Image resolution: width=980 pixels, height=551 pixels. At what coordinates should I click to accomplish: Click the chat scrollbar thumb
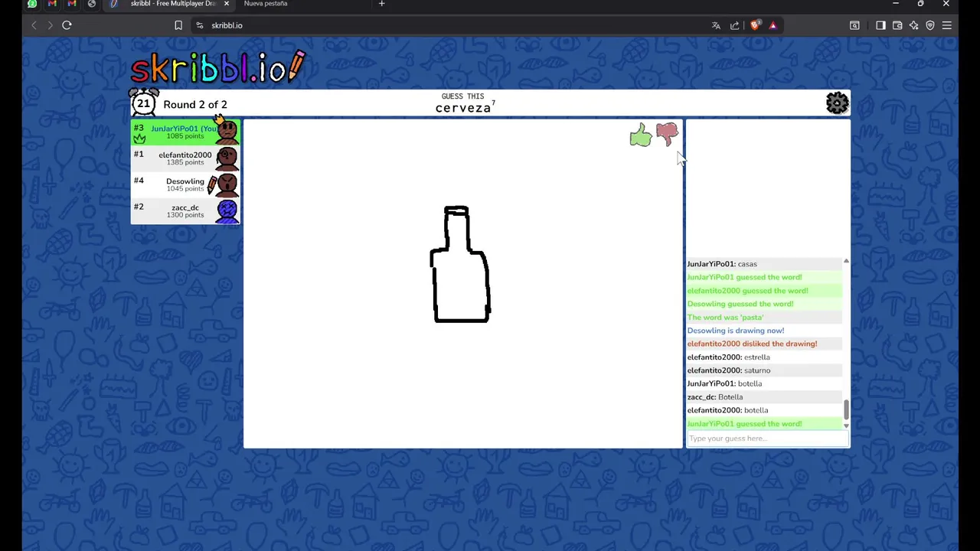[846, 409]
